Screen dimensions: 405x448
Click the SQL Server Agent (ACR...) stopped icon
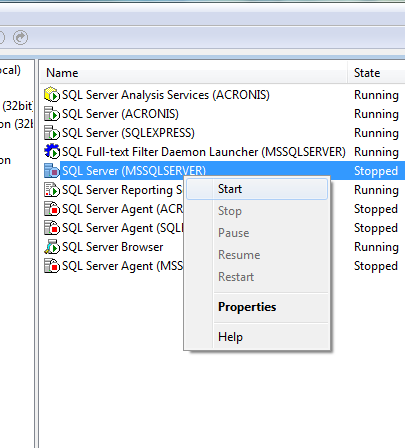coord(52,209)
